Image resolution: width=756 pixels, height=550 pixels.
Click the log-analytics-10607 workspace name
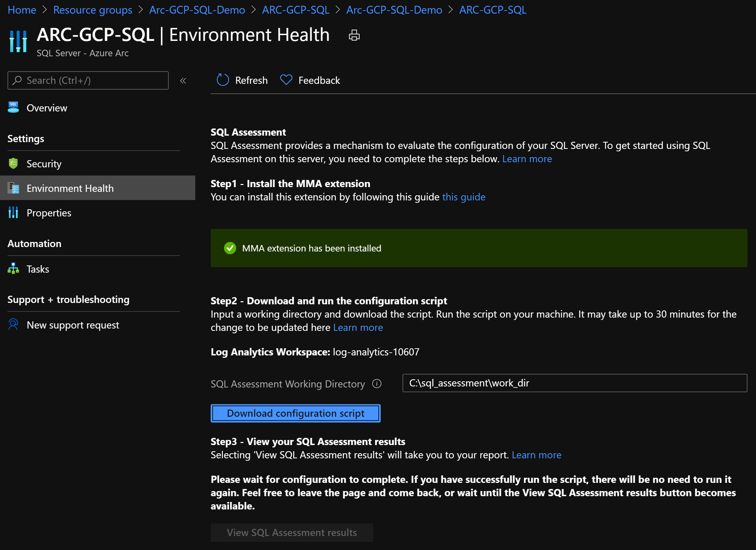376,352
